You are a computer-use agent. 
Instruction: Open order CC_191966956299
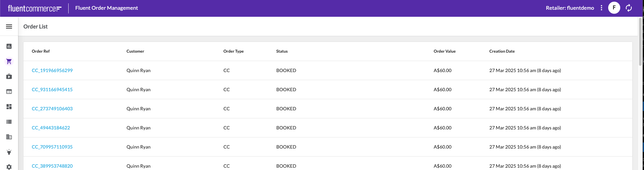point(52,70)
